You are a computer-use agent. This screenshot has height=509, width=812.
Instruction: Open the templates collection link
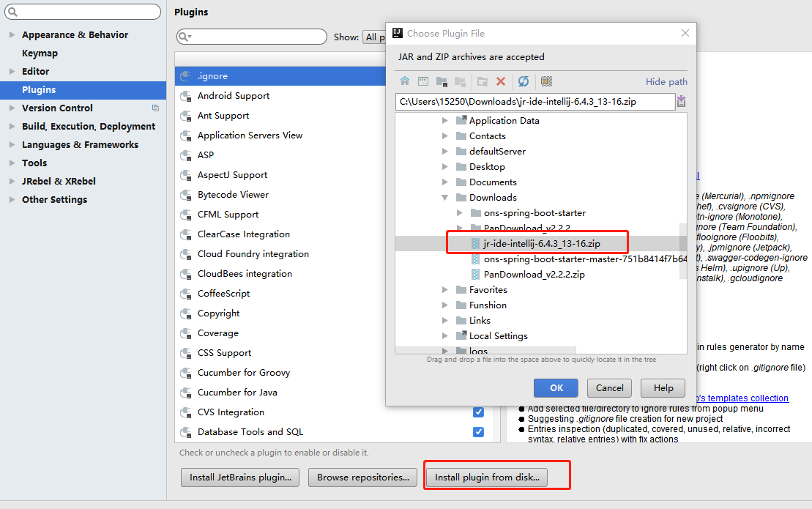[x=742, y=398]
